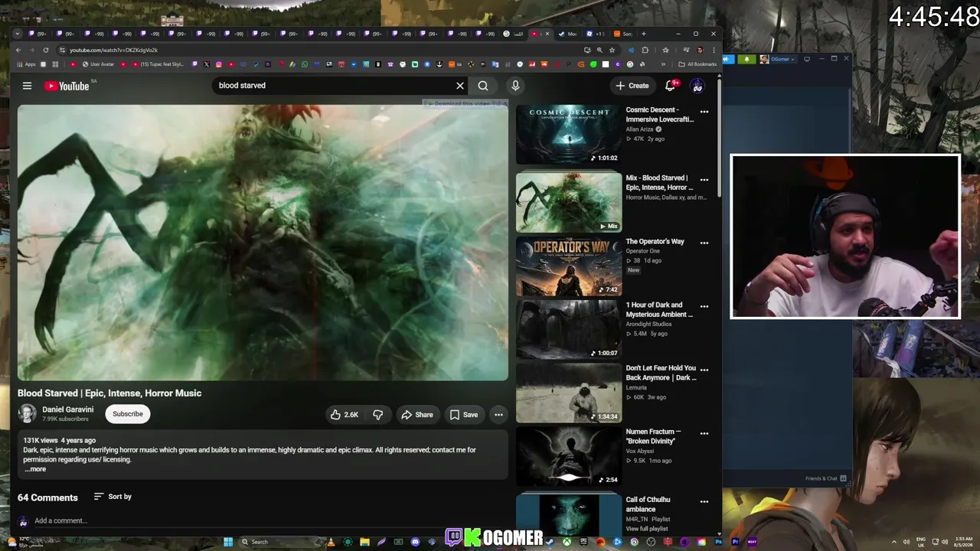Bookmark this page with the star icon
Viewport: 980px width, 551px height.
[x=612, y=51]
